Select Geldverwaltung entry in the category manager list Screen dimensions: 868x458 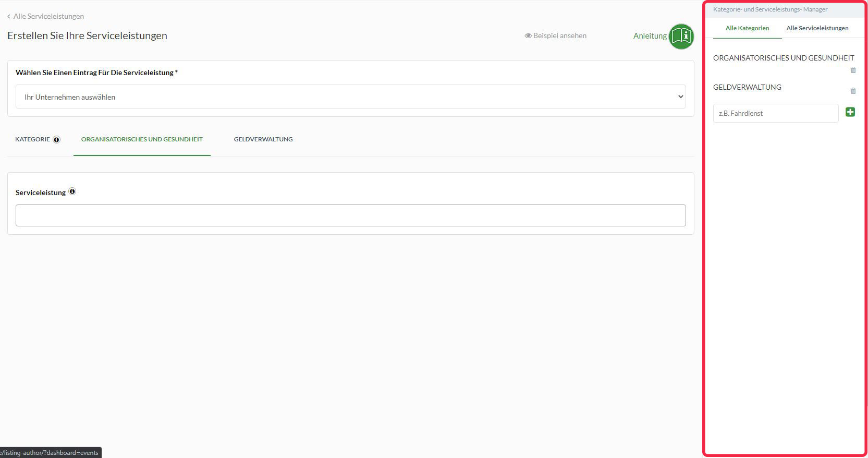click(x=747, y=87)
